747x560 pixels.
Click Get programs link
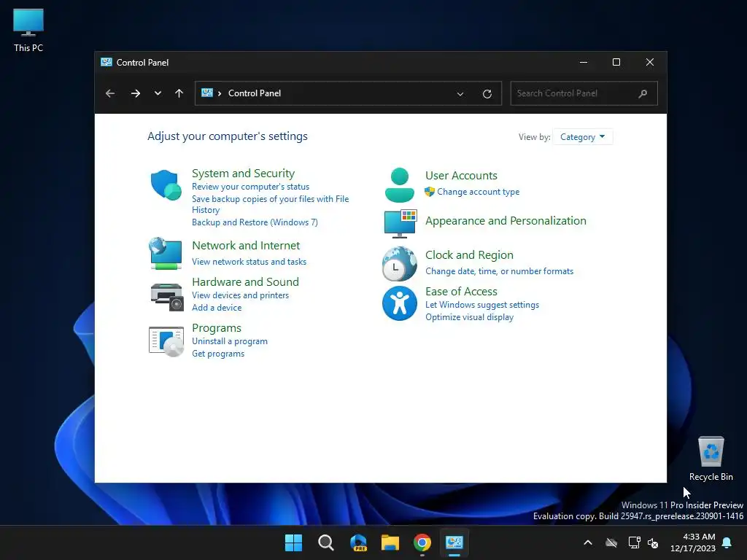coord(218,354)
